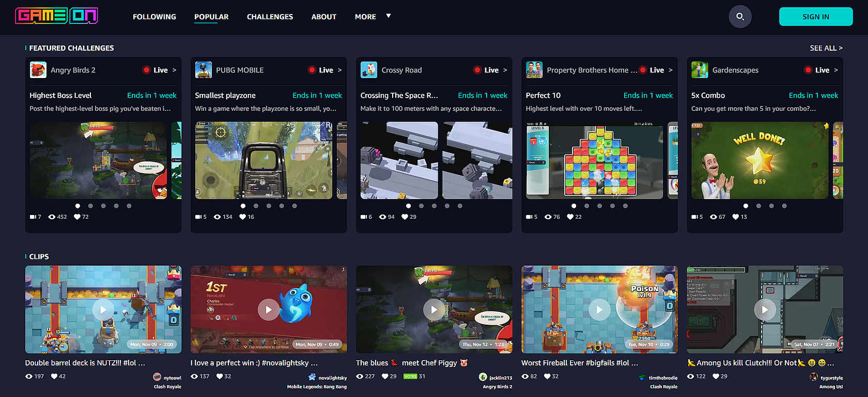The image size is (868, 397).
Task: Click Ends in 1 week on Crossy Road card
Action: [483, 95]
